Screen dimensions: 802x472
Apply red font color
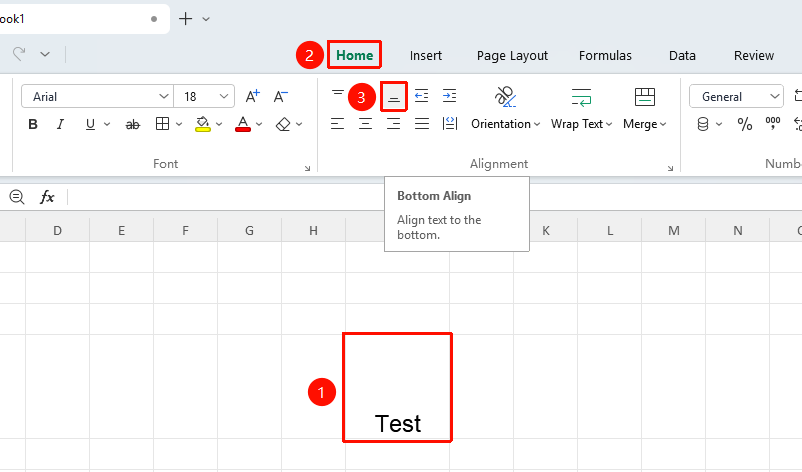243,124
